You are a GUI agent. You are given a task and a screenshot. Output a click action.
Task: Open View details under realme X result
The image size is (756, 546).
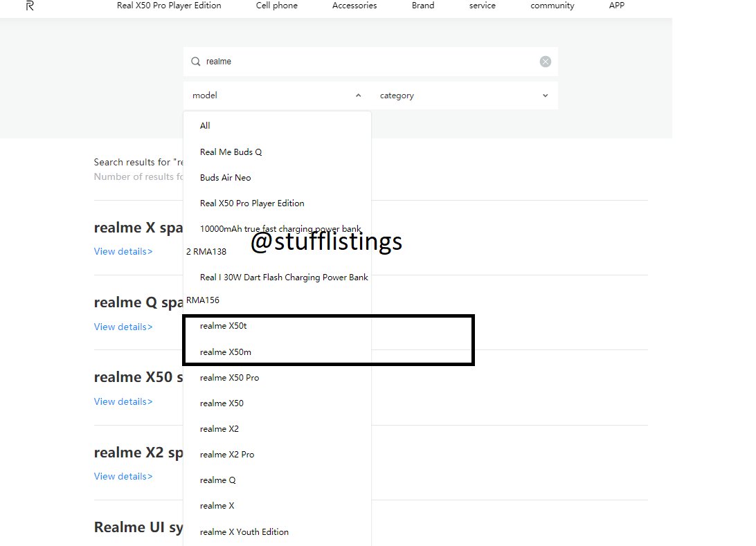point(123,252)
